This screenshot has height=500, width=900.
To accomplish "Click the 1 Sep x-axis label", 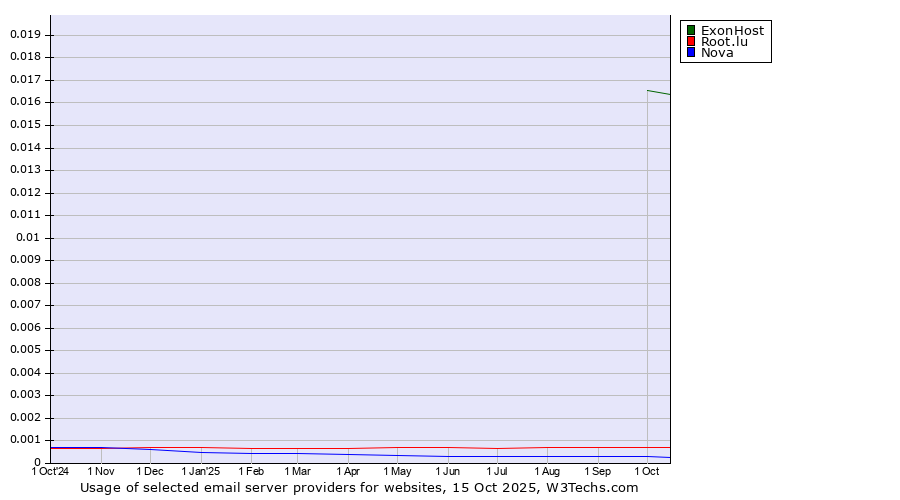I will pos(597,471).
